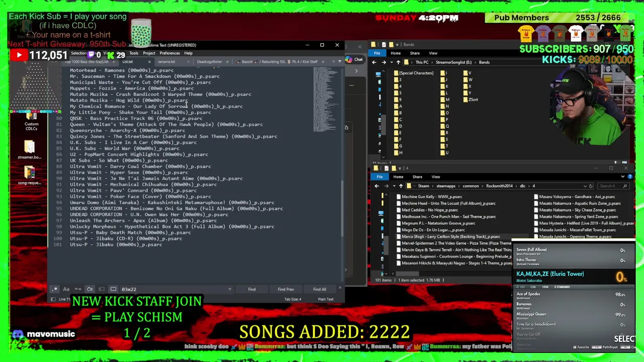Open the Plain Text syntax selector

[x=326, y=299]
